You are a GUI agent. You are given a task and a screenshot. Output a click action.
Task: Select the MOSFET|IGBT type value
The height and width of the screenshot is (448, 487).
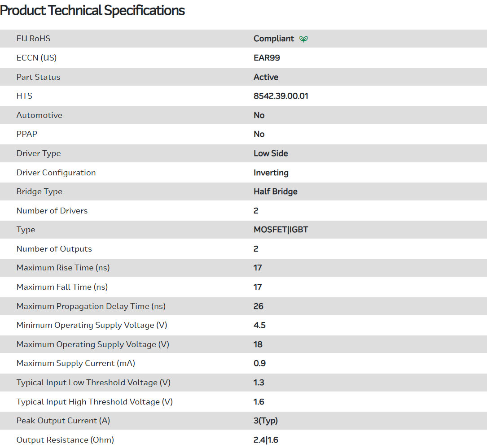(x=281, y=230)
